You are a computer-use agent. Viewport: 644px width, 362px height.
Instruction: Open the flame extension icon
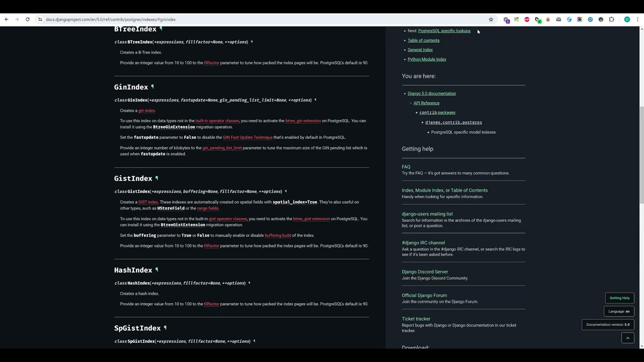548,20
